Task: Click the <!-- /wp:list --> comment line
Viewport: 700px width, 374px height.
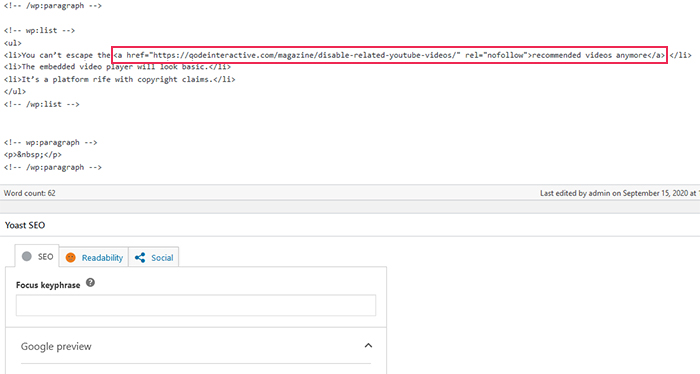Action: click(x=42, y=104)
